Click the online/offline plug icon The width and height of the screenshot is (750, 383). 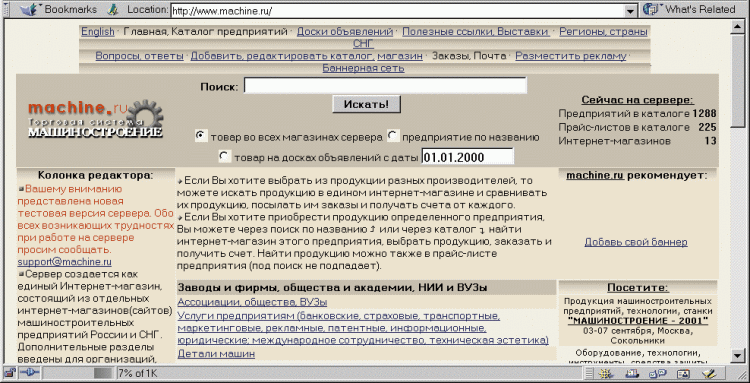[30, 373]
